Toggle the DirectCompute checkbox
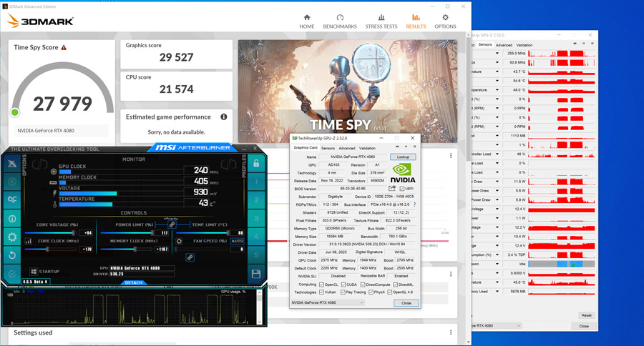 pos(363,285)
